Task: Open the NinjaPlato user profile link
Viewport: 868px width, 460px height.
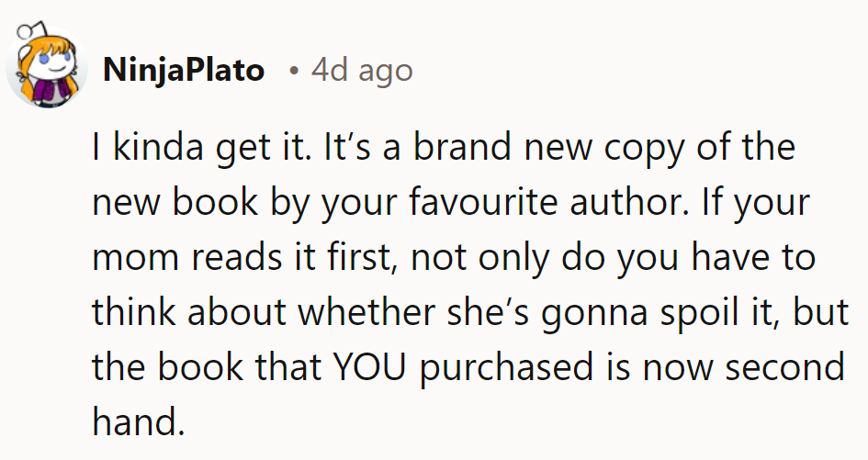Action: 184,71
